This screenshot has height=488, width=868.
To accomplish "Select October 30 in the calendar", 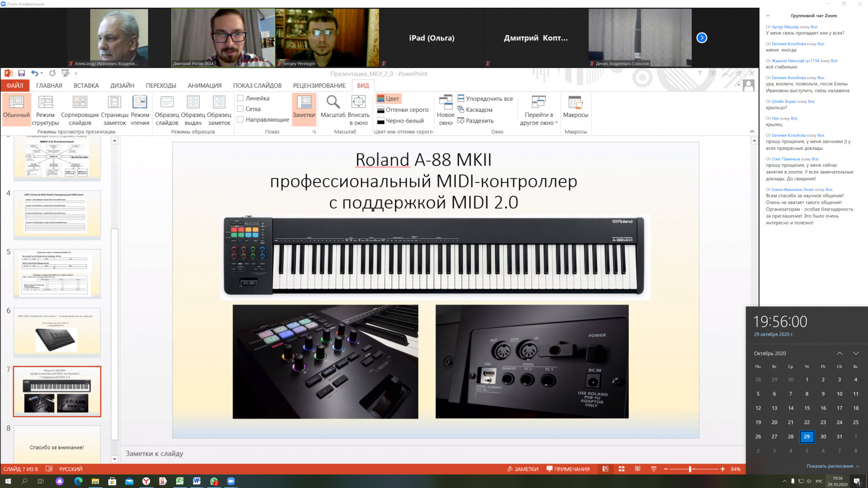I will click(x=823, y=436).
